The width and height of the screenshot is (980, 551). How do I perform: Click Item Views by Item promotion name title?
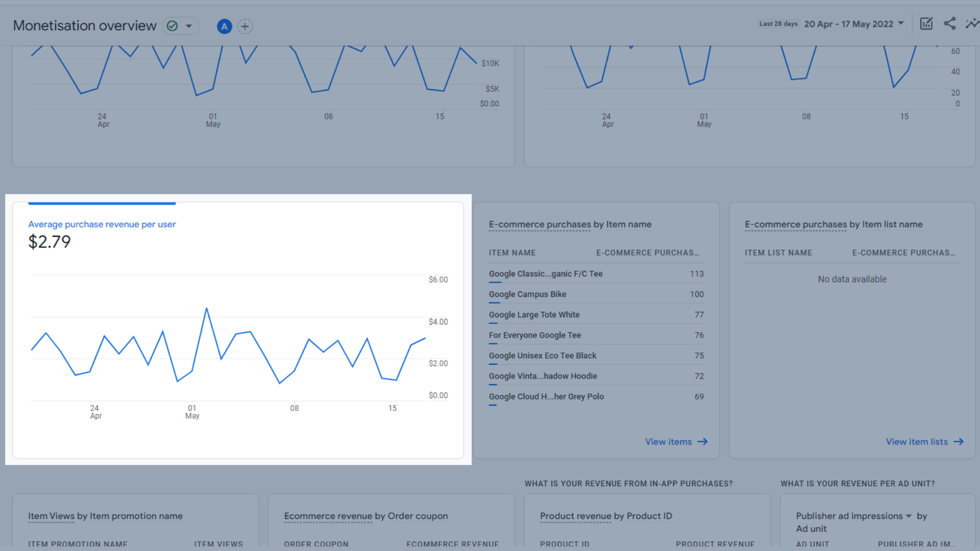105,516
